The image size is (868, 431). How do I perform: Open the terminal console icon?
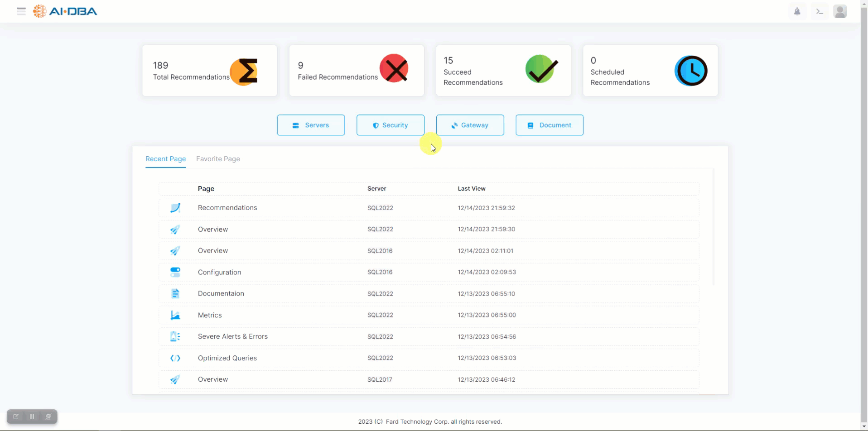(820, 11)
